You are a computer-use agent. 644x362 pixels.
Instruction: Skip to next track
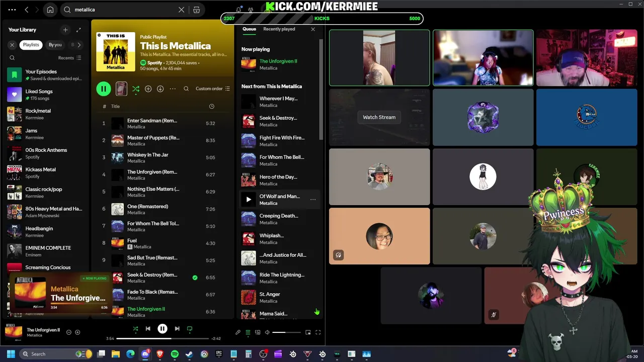point(177,329)
